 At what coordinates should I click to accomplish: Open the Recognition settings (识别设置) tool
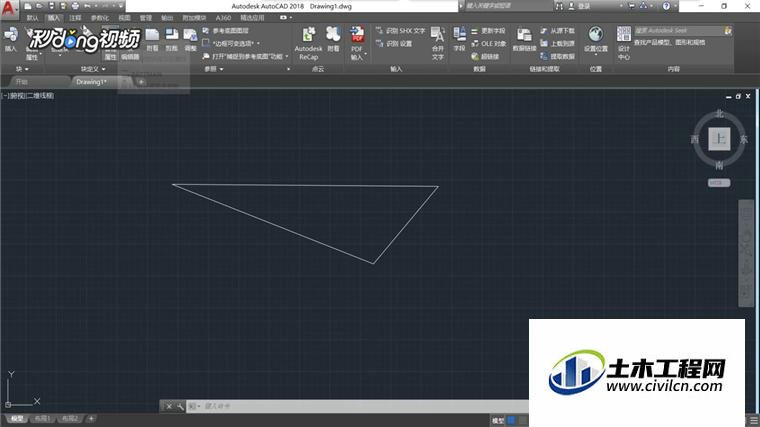394,44
